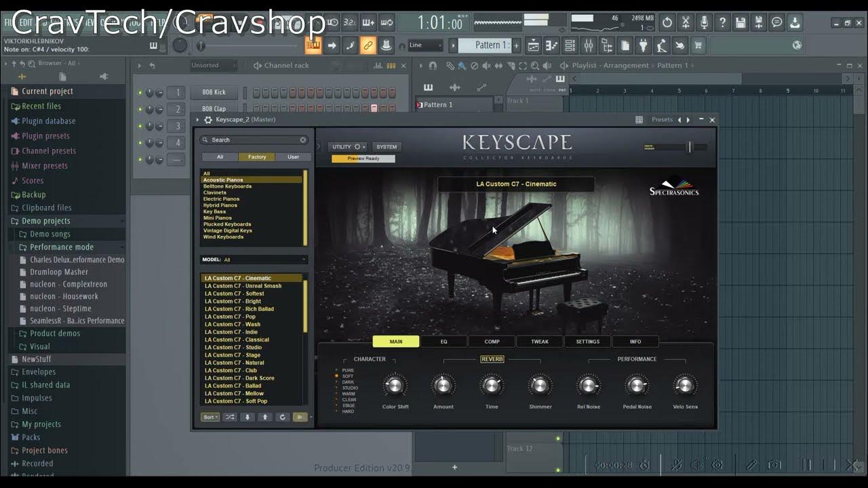
Task: Click the chat bubble icon in top toolbar
Action: [x=776, y=22]
